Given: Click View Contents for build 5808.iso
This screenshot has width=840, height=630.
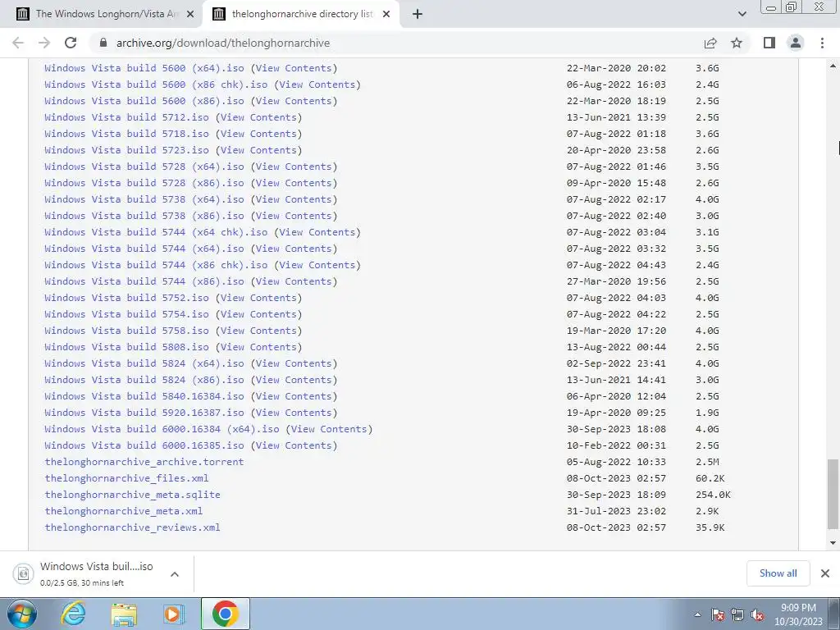Looking at the screenshot, I should pyautogui.click(x=258, y=347).
